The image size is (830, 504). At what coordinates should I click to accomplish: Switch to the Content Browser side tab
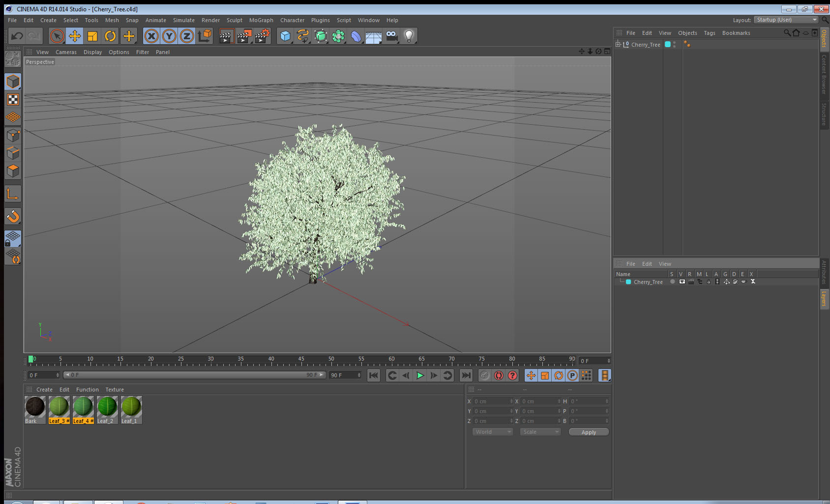824,74
